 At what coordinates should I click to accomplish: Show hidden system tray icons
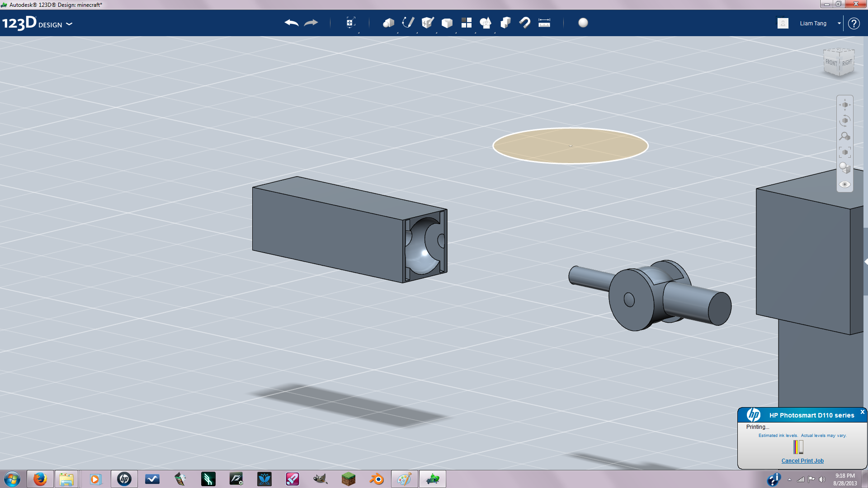(789, 479)
